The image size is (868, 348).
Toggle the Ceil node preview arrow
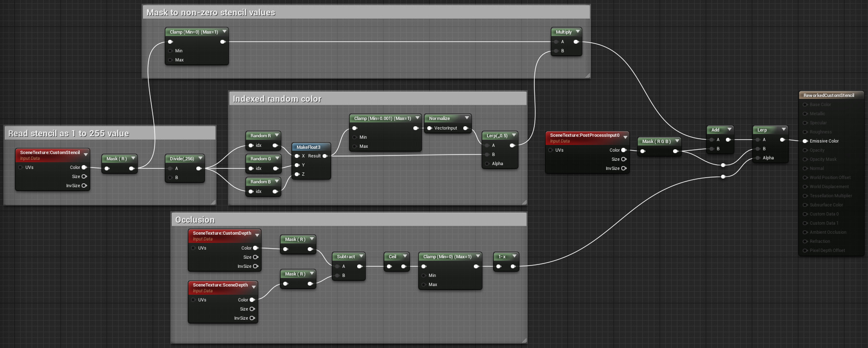pyautogui.click(x=405, y=256)
